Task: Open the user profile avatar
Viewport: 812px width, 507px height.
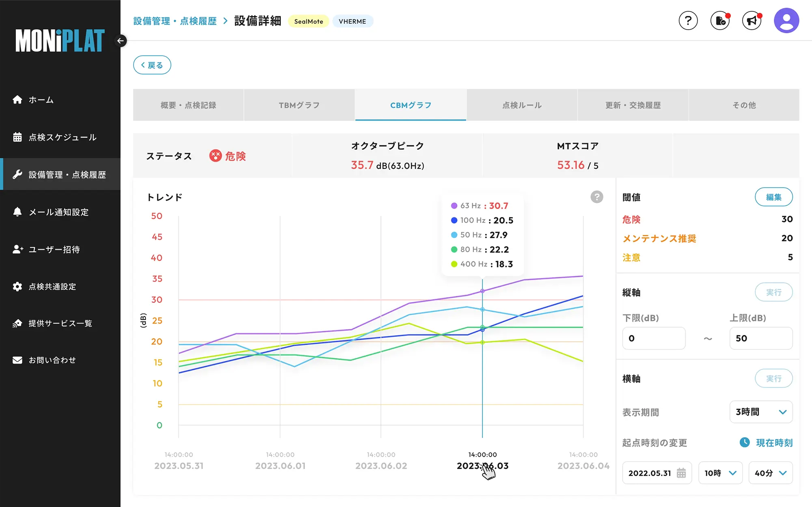Action: [786, 21]
